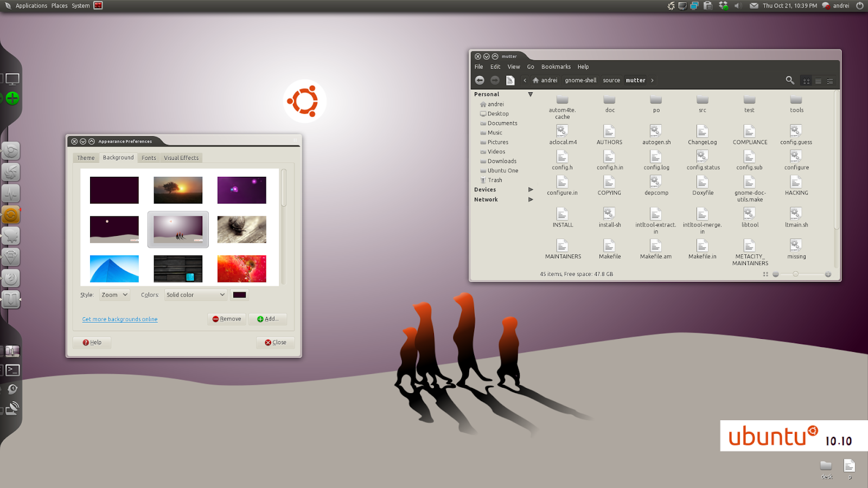The height and width of the screenshot is (488, 868).
Task: Open the Go menu in mutter window
Action: [x=531, y=67]
